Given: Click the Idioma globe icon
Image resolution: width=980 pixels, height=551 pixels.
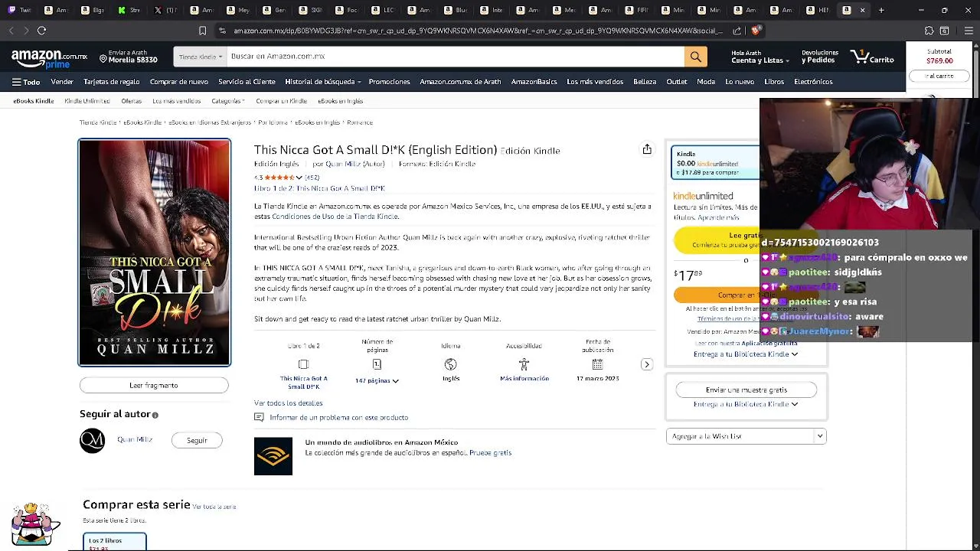Looking at the screenshot, I should click(450, 364).
